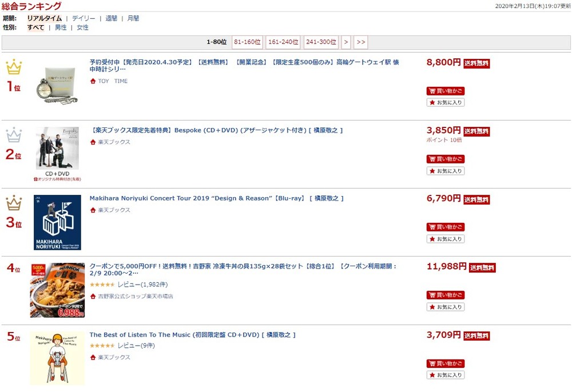Select the 月間 period ranking
Viewport: 572px width, 392px height.
(x=133, y=18)
